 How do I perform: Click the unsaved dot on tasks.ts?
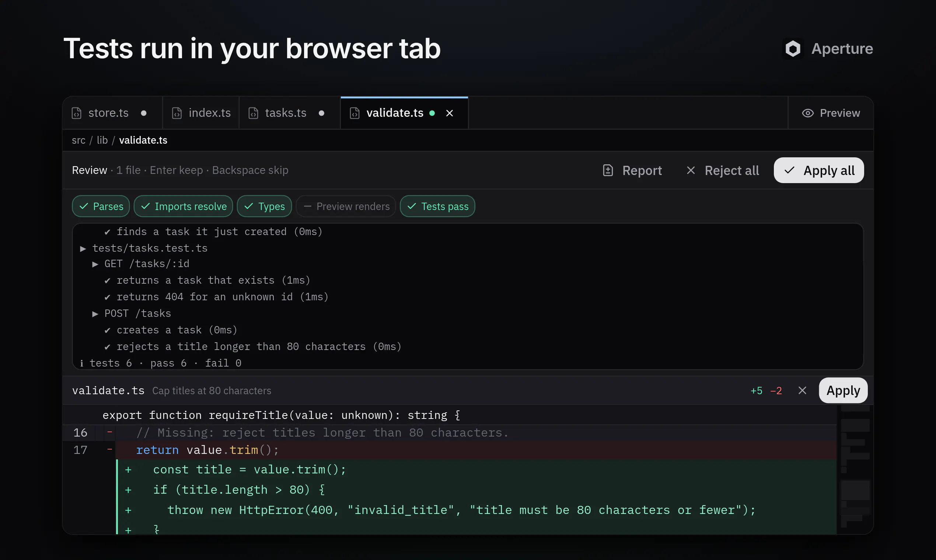click(x=322, y=113)
